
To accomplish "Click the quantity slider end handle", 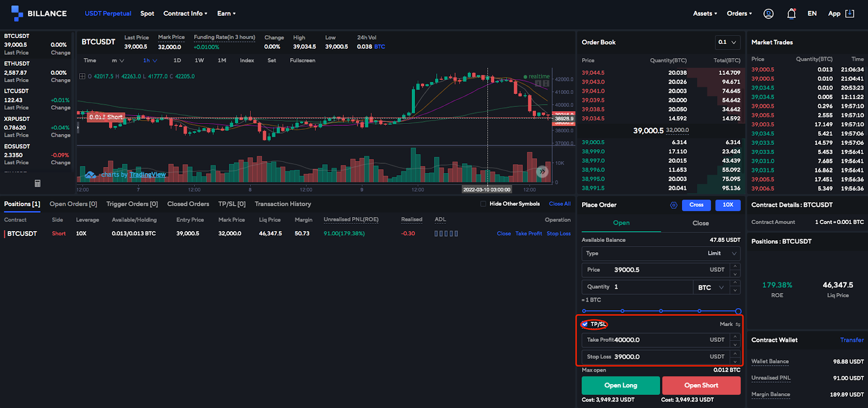I will pyautogui.click(x=738, y=311).
